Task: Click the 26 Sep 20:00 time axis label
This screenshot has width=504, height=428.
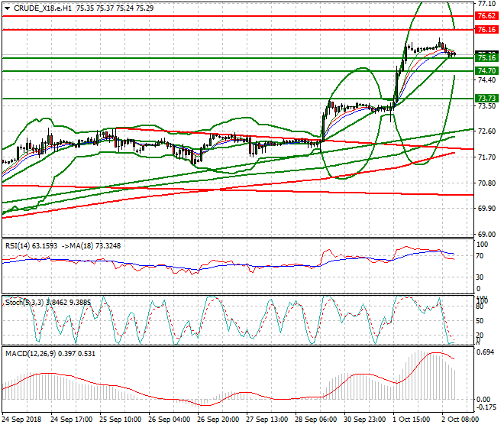Action: point(218,420)
